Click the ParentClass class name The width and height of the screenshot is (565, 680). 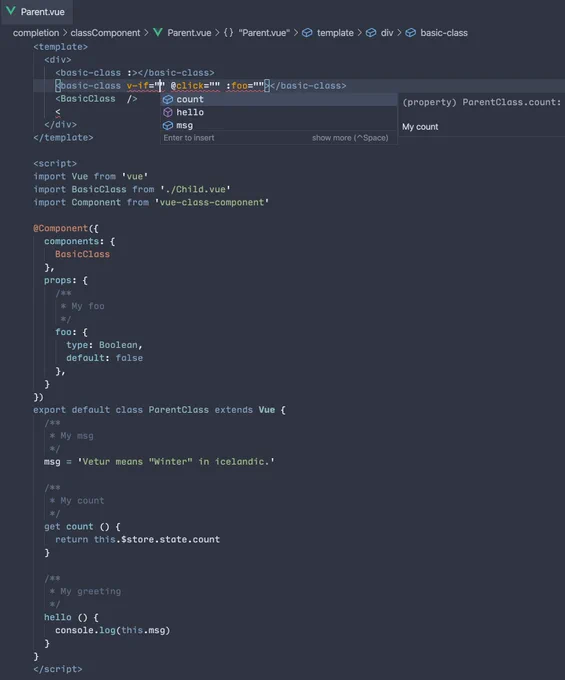point(179,410)
